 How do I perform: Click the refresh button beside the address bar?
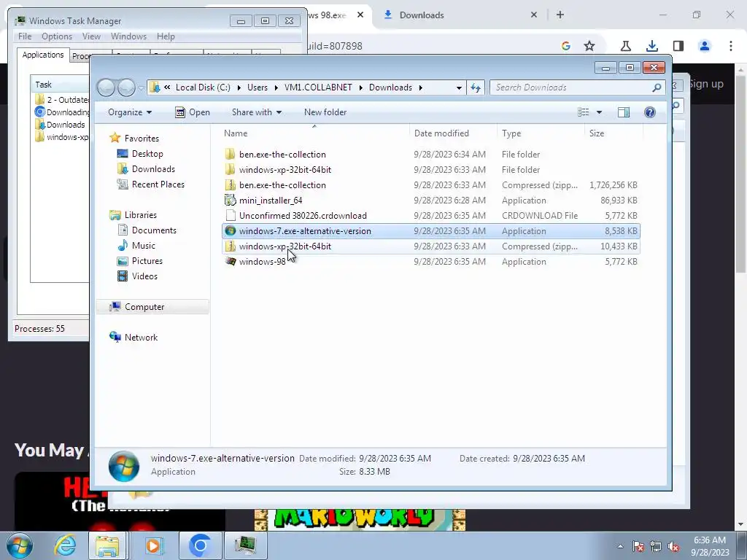(x=476, y=87)
